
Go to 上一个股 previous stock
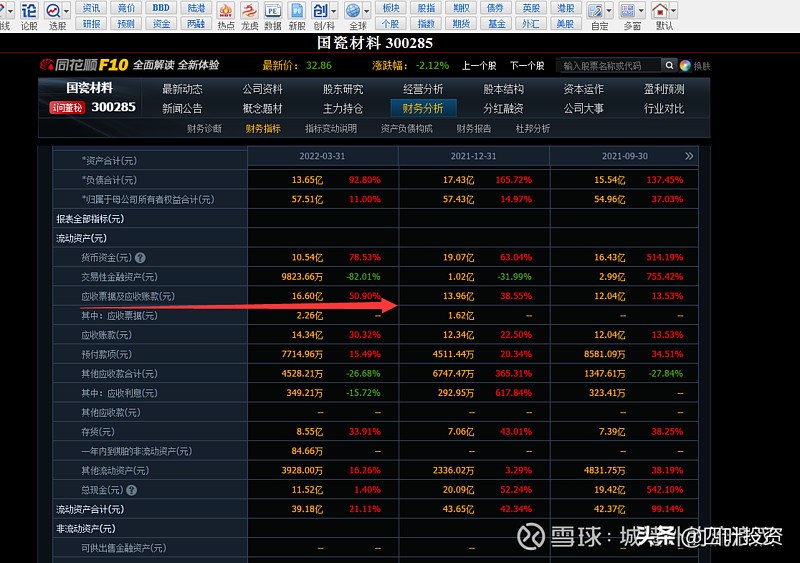pyautogui.click(x=479, y=66)
